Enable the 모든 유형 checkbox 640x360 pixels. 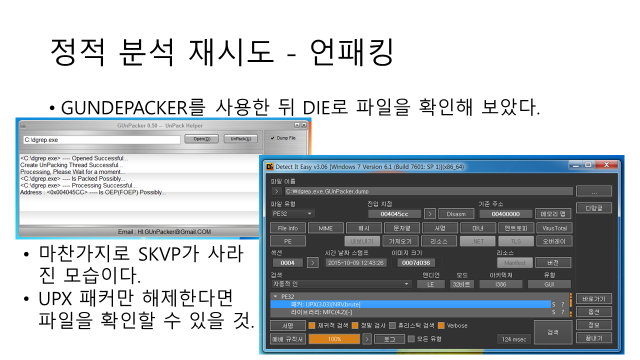pyautogui.click(x=411, y=338)
